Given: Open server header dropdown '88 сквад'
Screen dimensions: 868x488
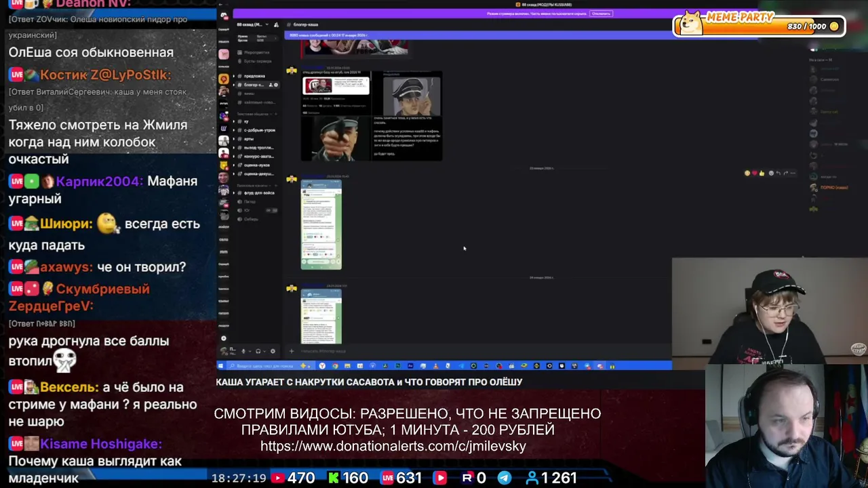Looking at the screenshot, I should coord(252,24).
